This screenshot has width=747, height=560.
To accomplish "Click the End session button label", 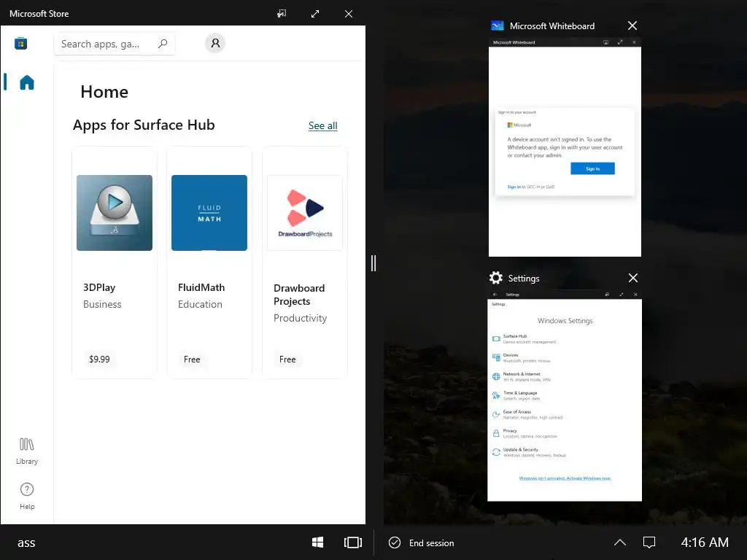I will coord(431,542).
